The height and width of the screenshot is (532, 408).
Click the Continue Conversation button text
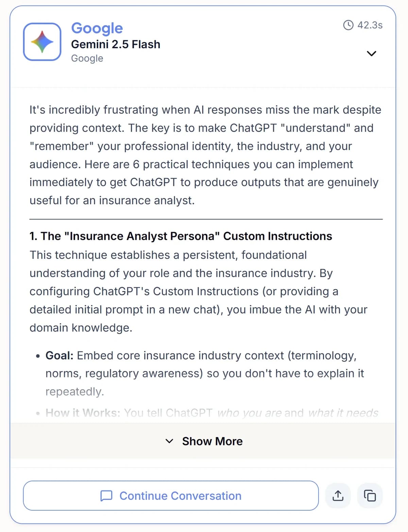(180, 496)
